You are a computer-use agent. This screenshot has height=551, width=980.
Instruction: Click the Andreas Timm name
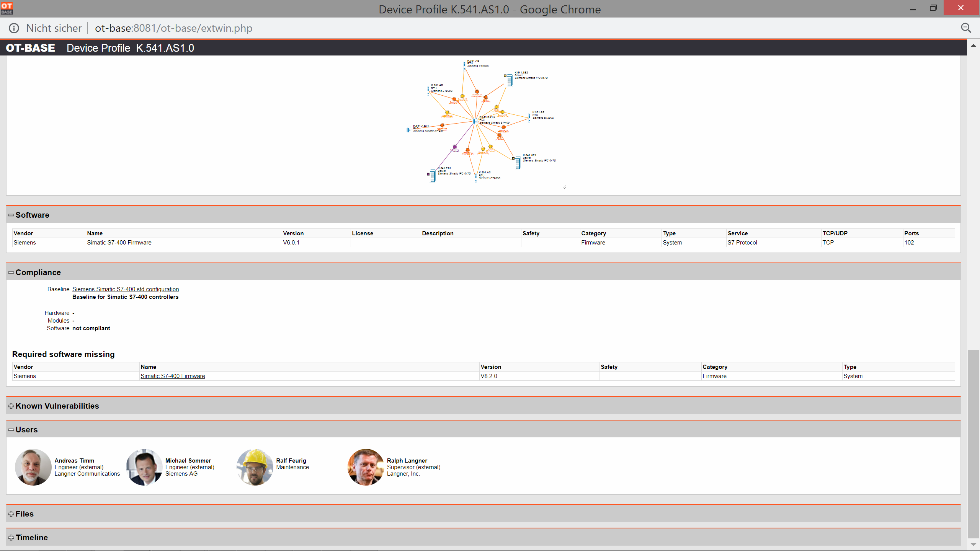click(74, 461)
